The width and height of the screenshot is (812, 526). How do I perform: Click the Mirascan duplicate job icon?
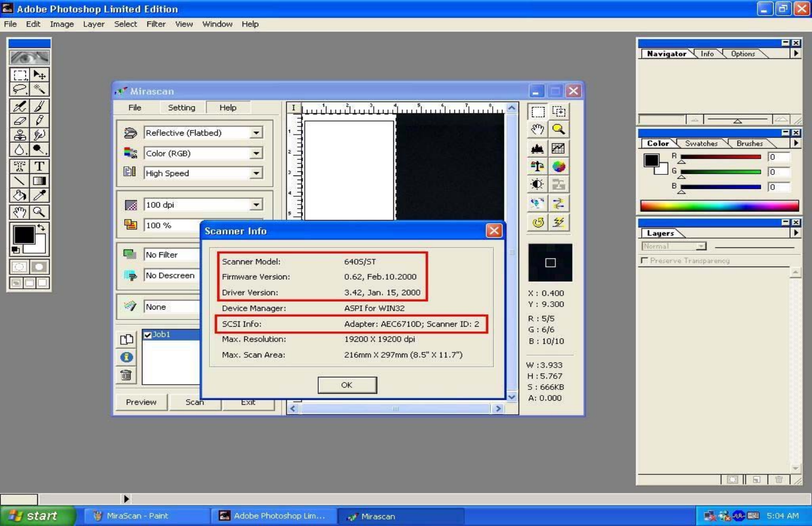(126, 339)
